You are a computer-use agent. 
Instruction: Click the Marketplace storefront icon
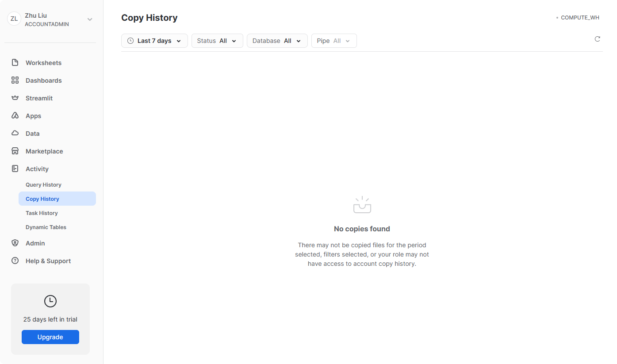pyautogui.click(x=15, y=151)
